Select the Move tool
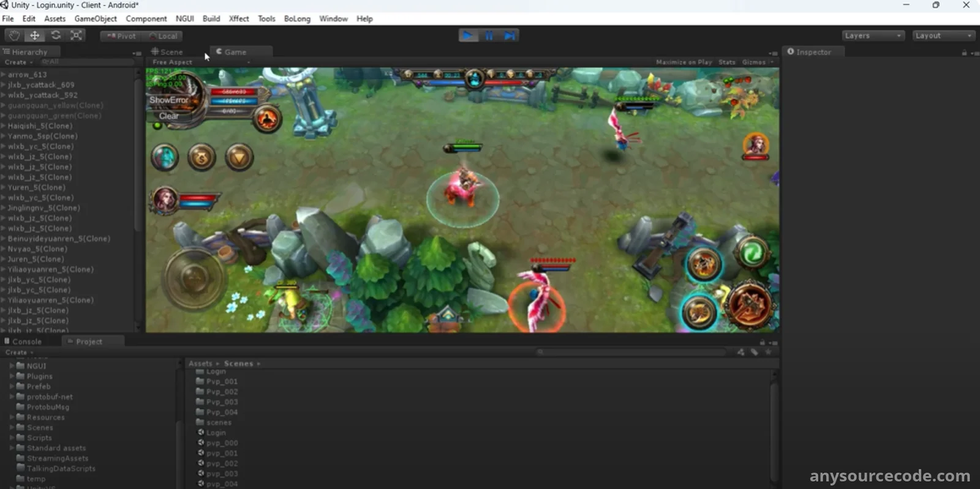The width and height of the screenshot is (980, 489). click(35, 35)
